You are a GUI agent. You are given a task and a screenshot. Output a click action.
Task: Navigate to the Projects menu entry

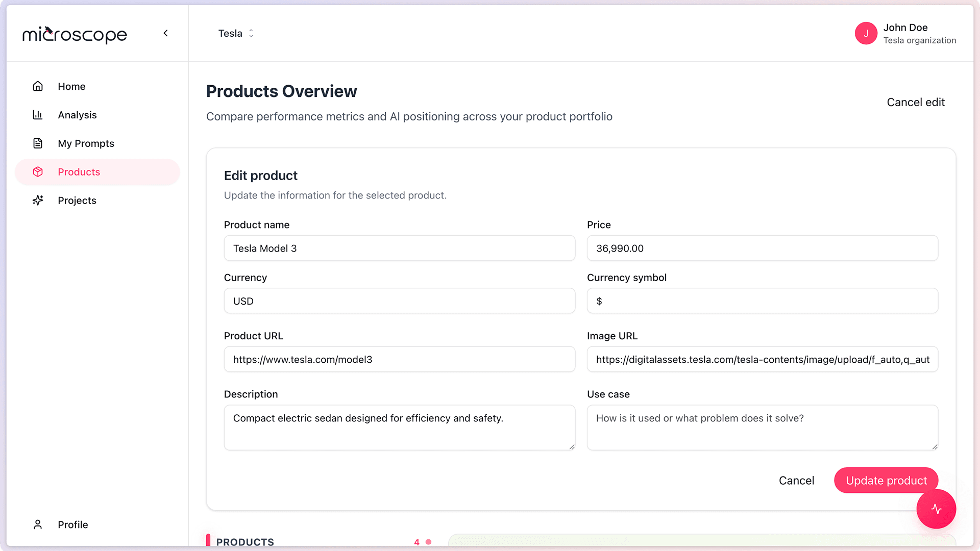[x=77, y=200]
